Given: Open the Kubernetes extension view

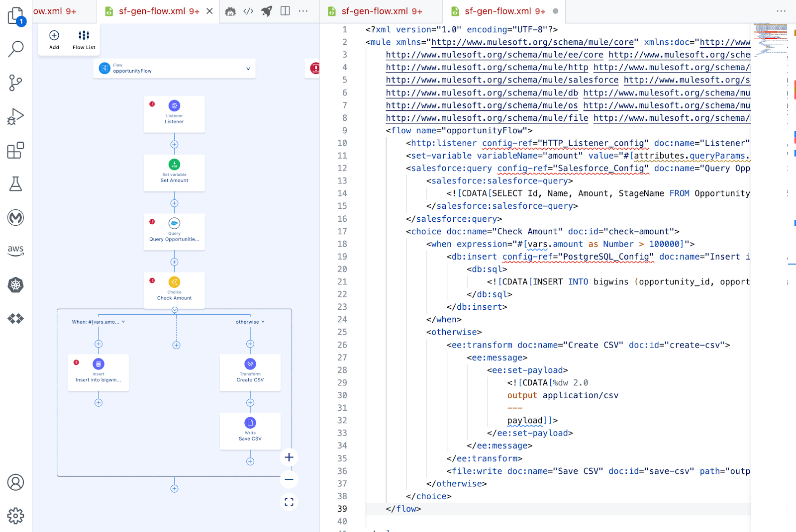Looking at the screenshot, I should click(16, 285).
